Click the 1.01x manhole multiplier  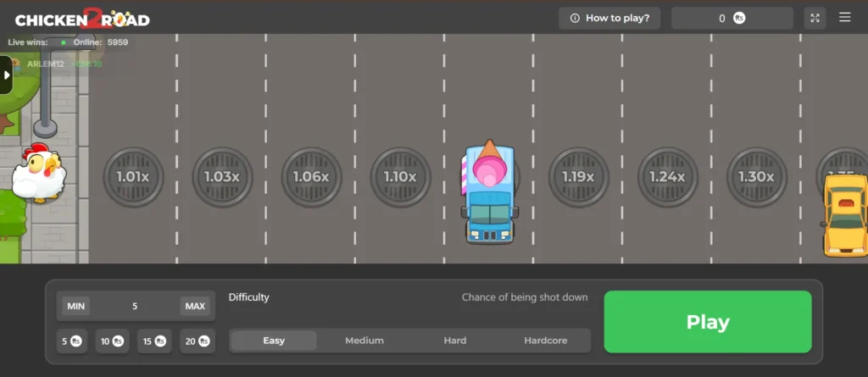click(x=133, y=177)
